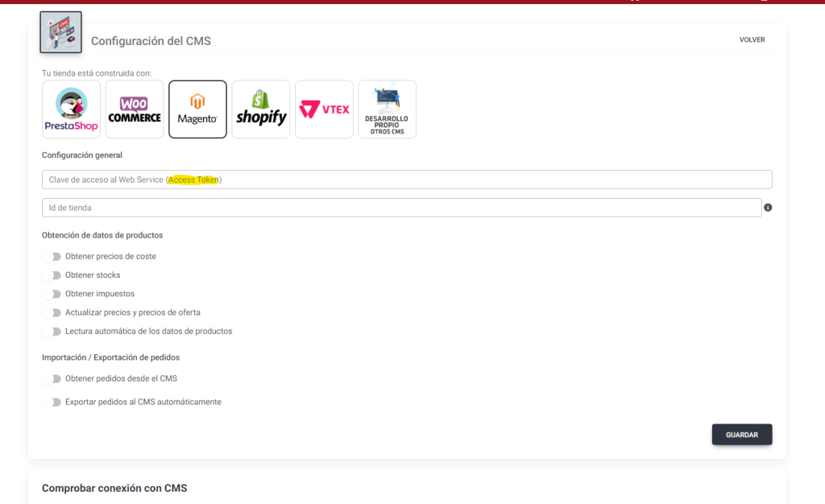
Task: Select the Magento CMS tile
Action: [197, 109]
